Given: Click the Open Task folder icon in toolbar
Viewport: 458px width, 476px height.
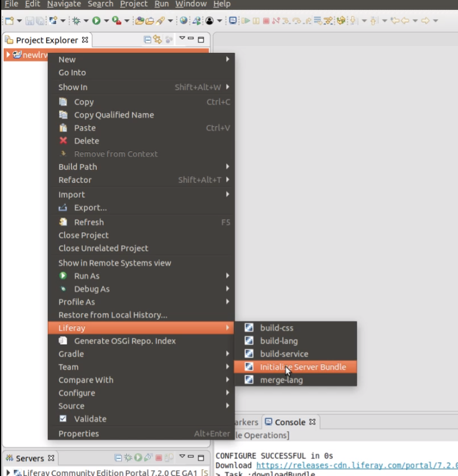Looking at the screenshot, I should [149, 21].
